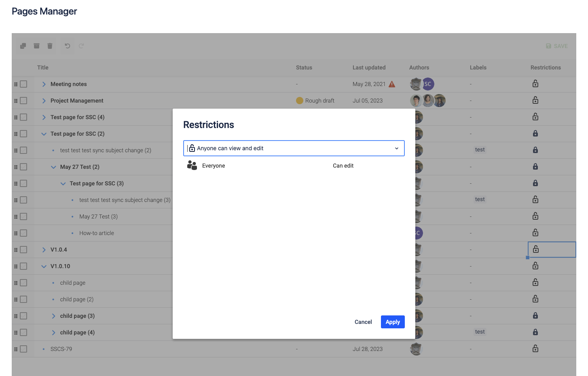588x376 pixels.
Task: Tick the checkbox for Meeting notes row
Action: click(x=23, y=84)
